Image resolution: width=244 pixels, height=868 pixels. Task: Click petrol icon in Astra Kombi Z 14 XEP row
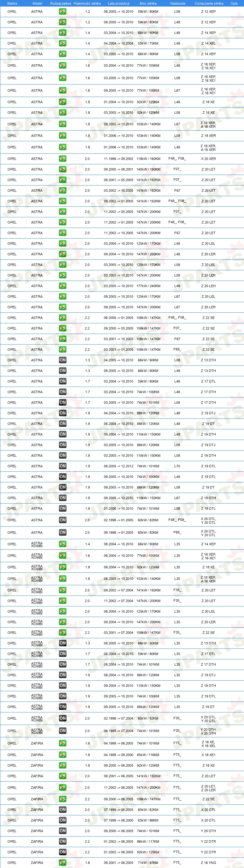click(x=63, y=544)
